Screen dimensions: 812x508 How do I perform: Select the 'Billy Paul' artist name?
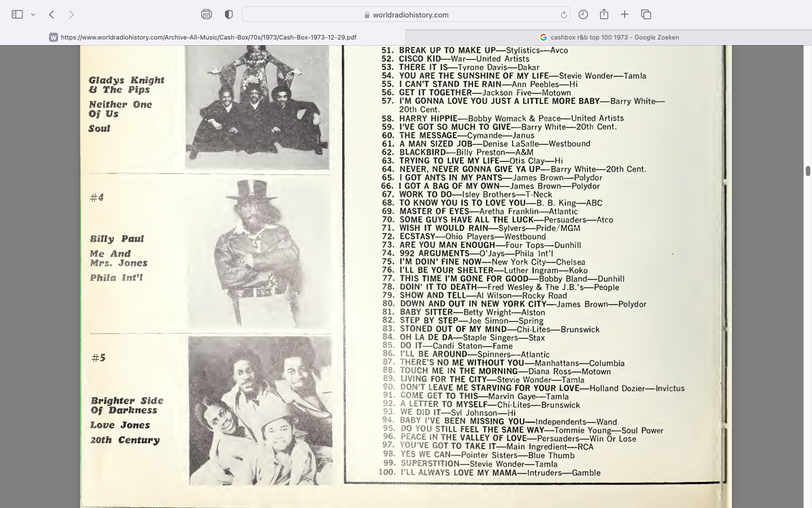pyautogui.click(x=117, y=239)
